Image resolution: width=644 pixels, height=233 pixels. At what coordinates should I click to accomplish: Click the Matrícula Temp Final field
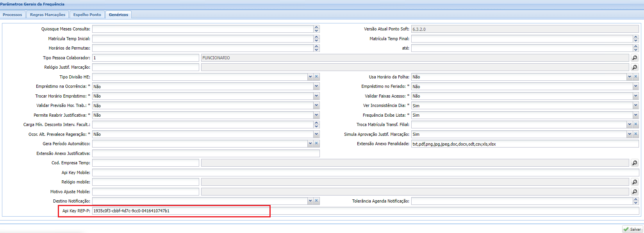click(x=522, y=39)
